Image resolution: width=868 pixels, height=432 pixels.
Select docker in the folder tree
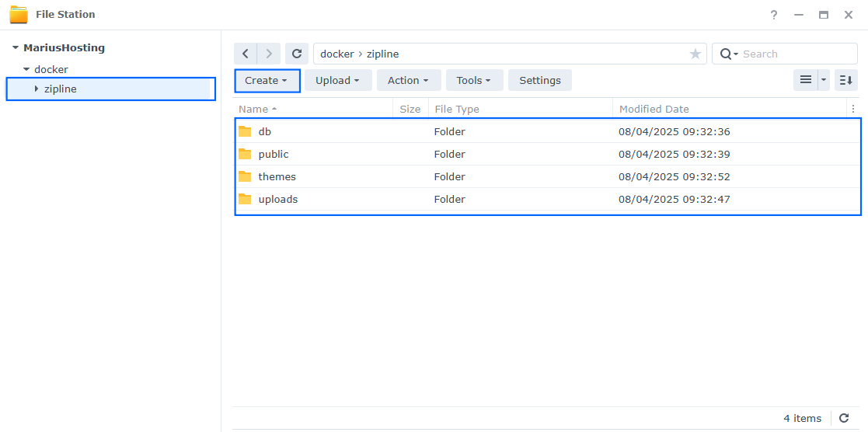click(x=51, y=70)
